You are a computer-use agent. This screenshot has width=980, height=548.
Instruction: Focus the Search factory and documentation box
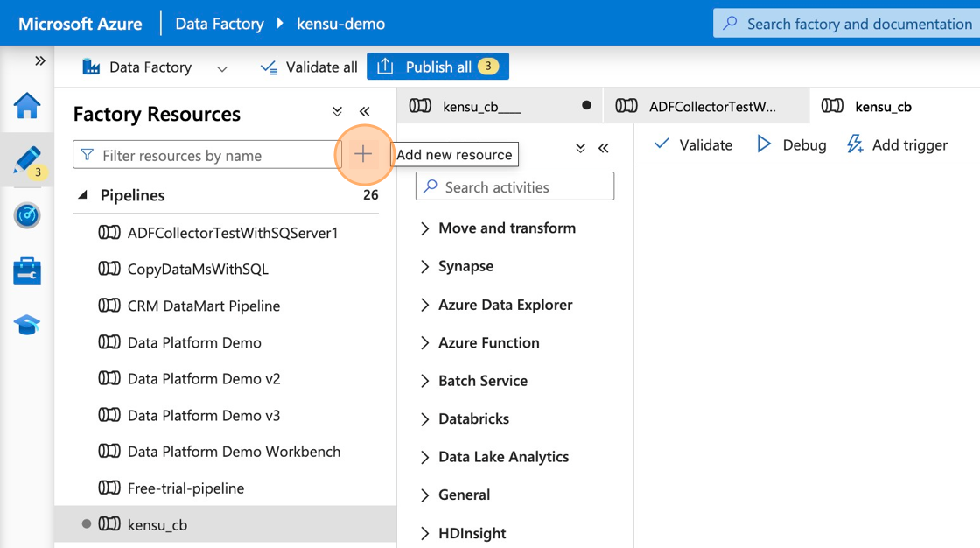[847, 23]
